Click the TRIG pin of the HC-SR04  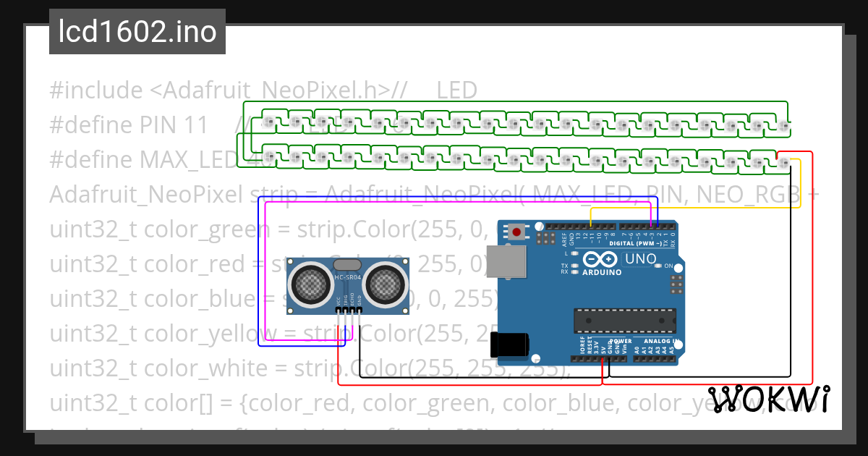345,310
